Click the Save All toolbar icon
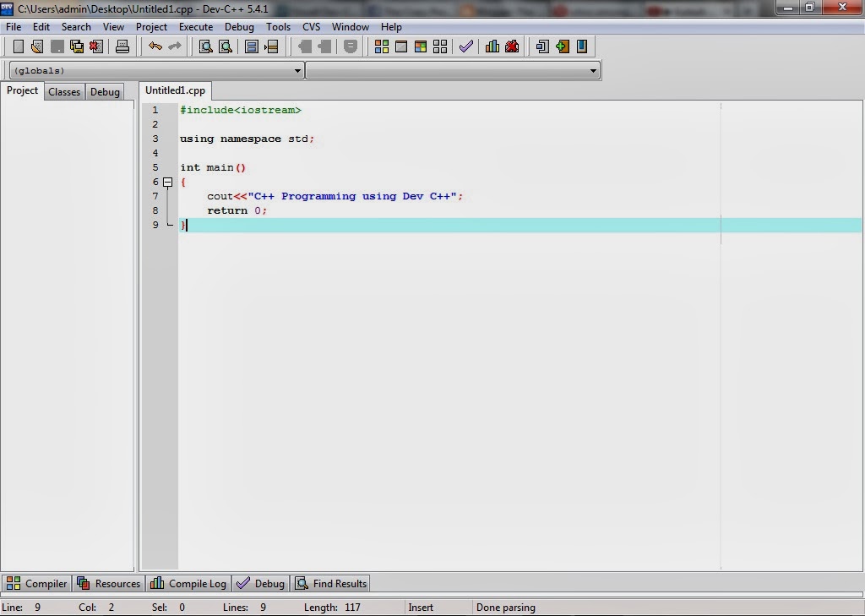Screen dimensions: 865x616 [x=77, y=47]
